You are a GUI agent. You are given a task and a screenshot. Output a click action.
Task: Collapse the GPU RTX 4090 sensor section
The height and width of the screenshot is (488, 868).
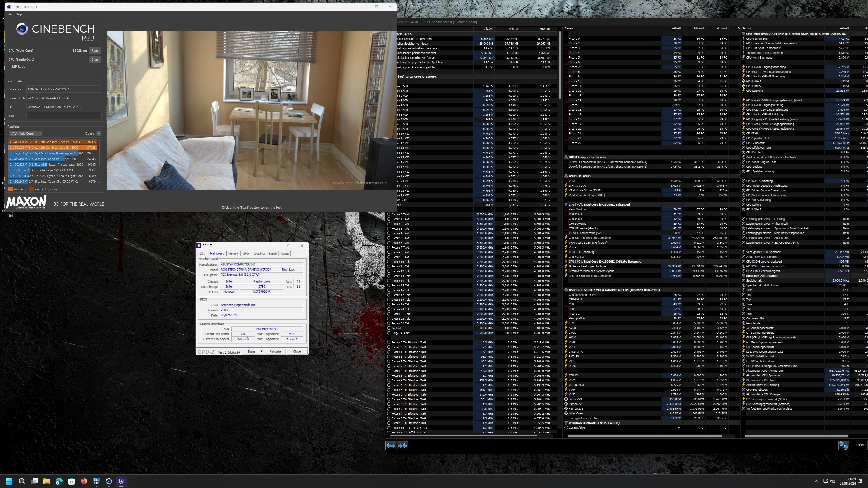pyautogui.click(x=743, y=34)
